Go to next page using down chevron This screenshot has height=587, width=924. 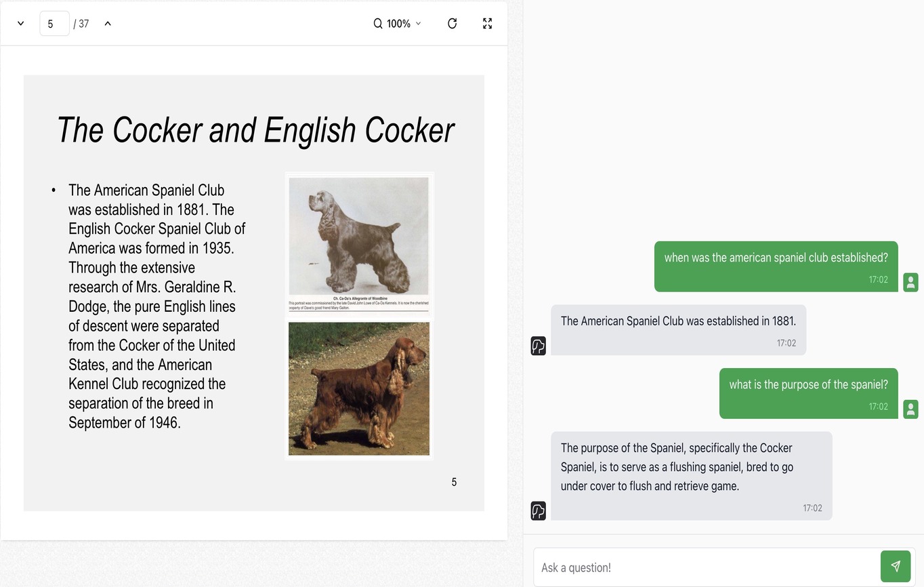coord(20,24)
